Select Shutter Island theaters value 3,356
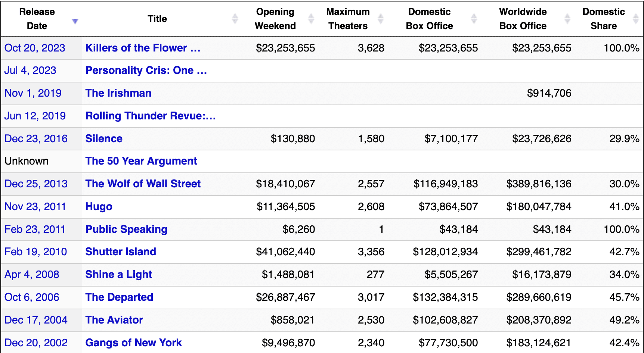 371,252
